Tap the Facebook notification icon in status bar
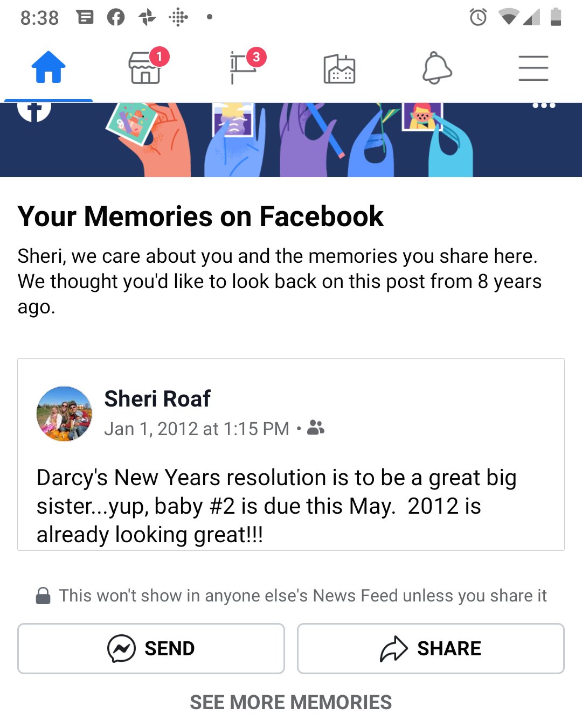Viewport: 582px width, 728px height. (116, 17)
